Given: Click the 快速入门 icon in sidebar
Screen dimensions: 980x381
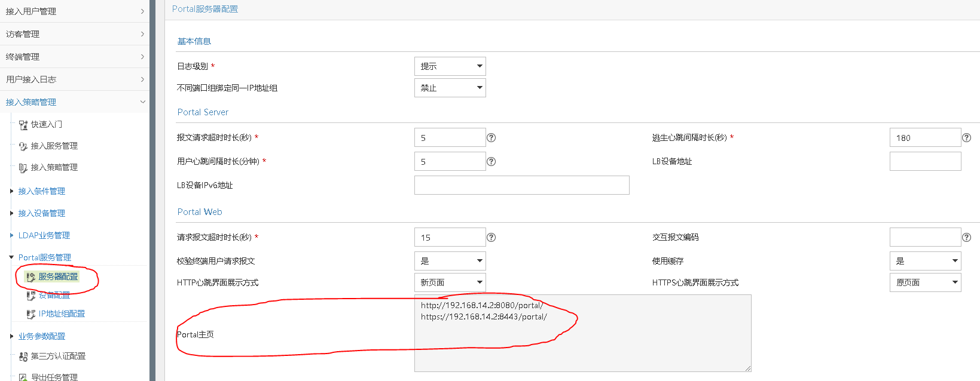Looking at the screenshot, I should coord(23,125).
